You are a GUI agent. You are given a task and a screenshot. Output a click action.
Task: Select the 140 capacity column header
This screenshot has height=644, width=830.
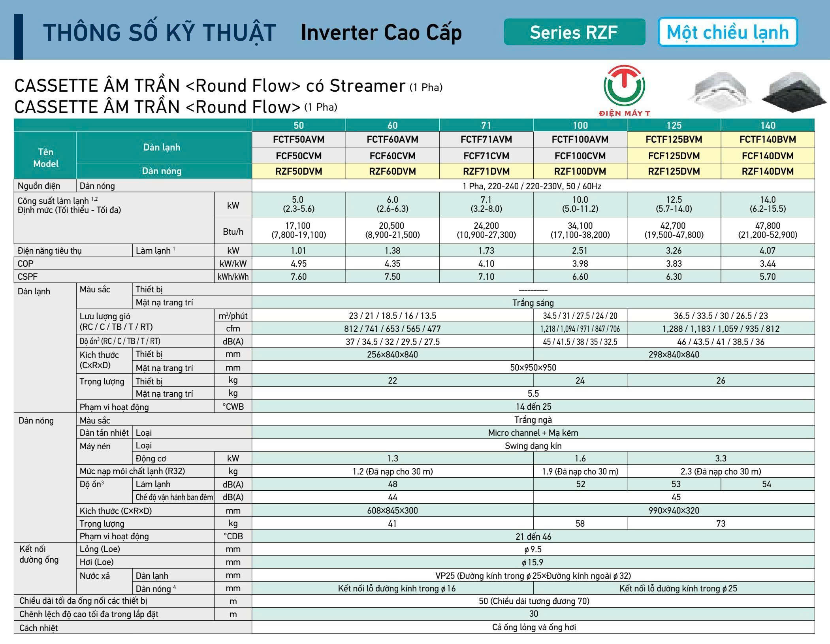coord(768,125)
